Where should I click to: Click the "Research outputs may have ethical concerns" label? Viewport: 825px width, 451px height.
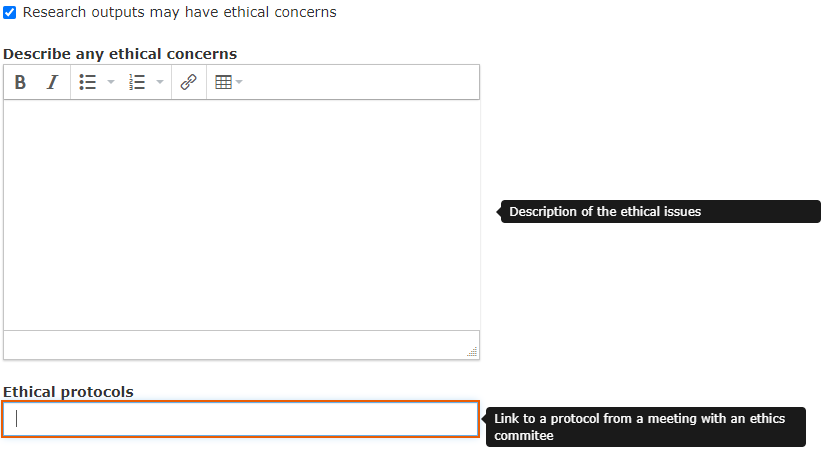point(179,13)
